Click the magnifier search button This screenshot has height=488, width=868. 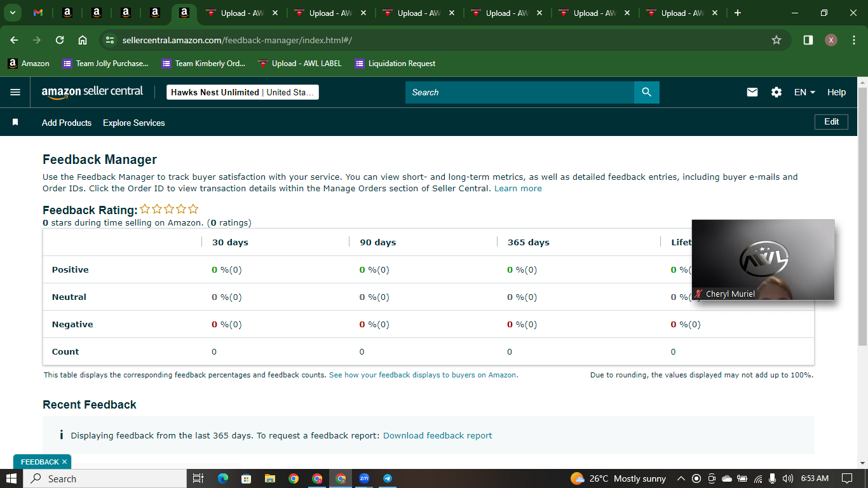646,92
